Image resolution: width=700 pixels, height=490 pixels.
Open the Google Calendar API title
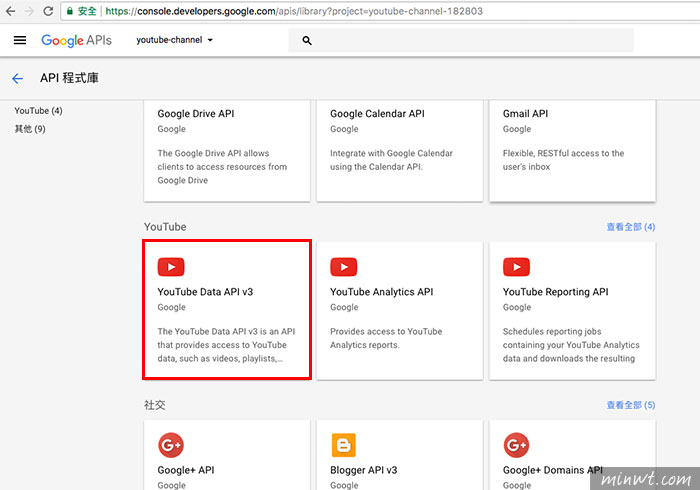pos(377,114)
